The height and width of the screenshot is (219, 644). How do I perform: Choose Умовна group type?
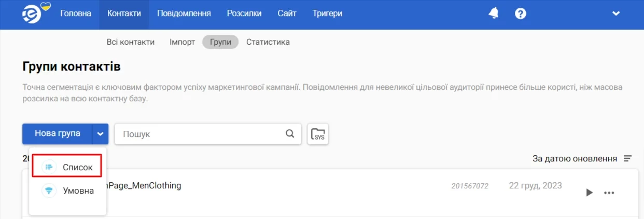67,190
